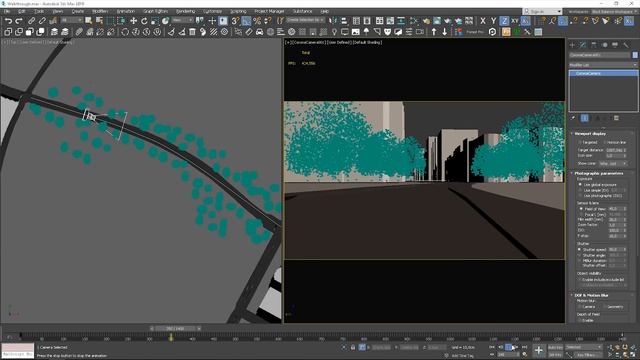The image size is (640, 360).
Task: Select Use global exposure radio
Action: (580, 185)
